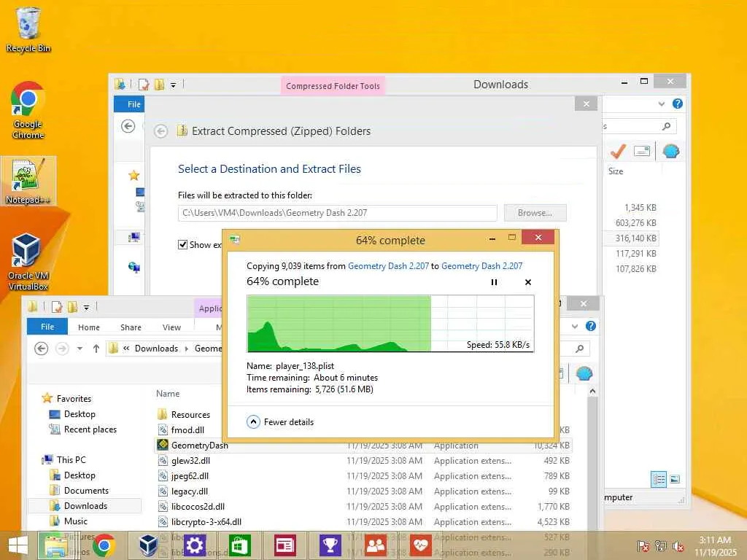Viewport: 747px width, 560px height.
Task: Open the Action Center flag tray icon
Action: 643,546
